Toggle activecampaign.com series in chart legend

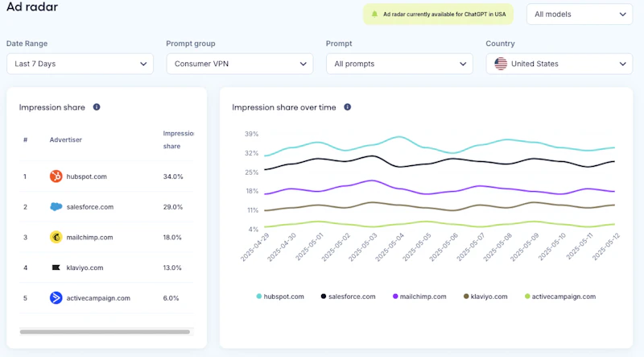tap(560, 296)
